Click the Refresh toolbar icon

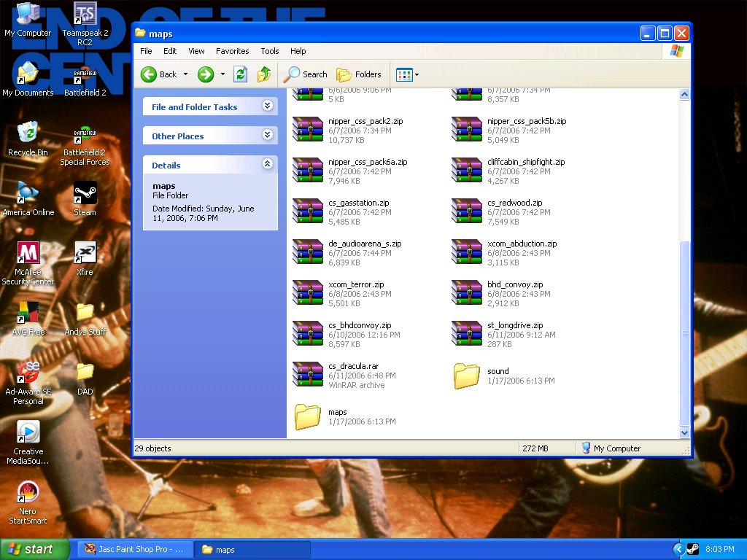pos(240,74)
